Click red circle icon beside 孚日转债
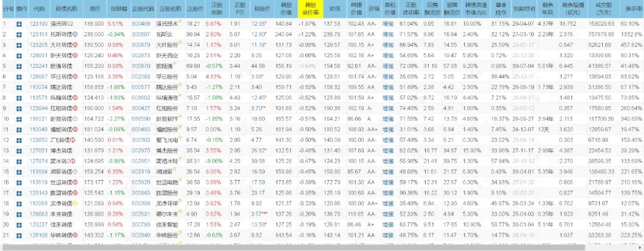Viewport: 644px width, 251px height. tap(75, 76)
